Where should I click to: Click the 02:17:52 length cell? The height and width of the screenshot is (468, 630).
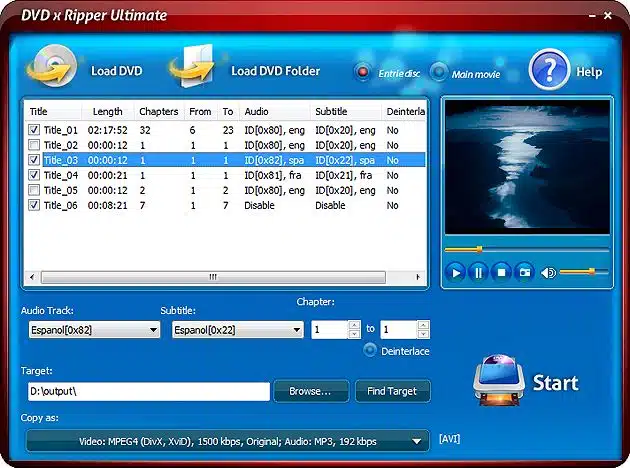pos(107,130)
